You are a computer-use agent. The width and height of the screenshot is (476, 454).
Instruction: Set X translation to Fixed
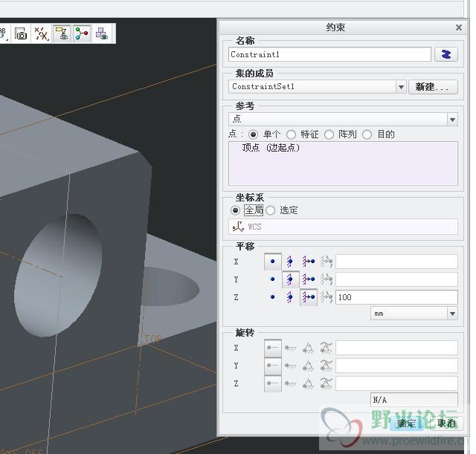(x=290, y=261)
